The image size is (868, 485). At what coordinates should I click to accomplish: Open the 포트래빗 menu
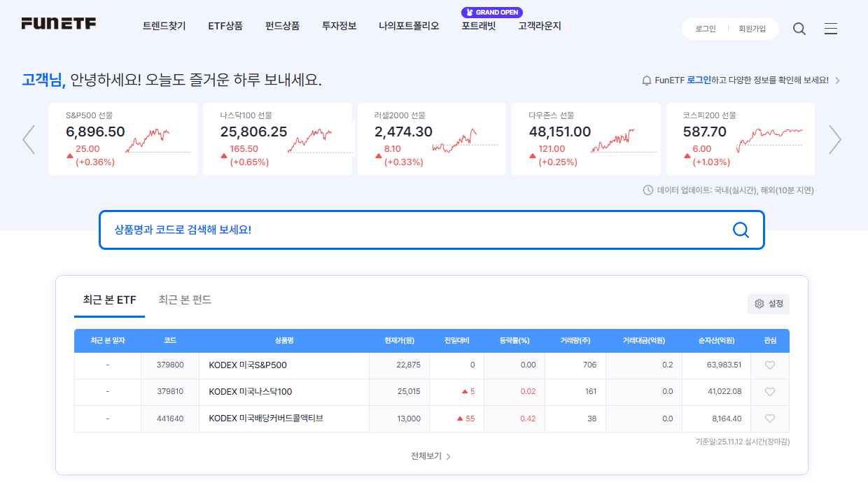[479, 26]
